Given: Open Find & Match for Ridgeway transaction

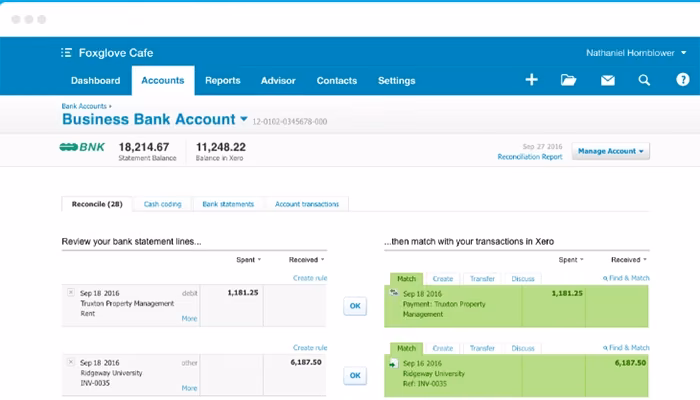Looking at the screenshot, I should (626, 348).
